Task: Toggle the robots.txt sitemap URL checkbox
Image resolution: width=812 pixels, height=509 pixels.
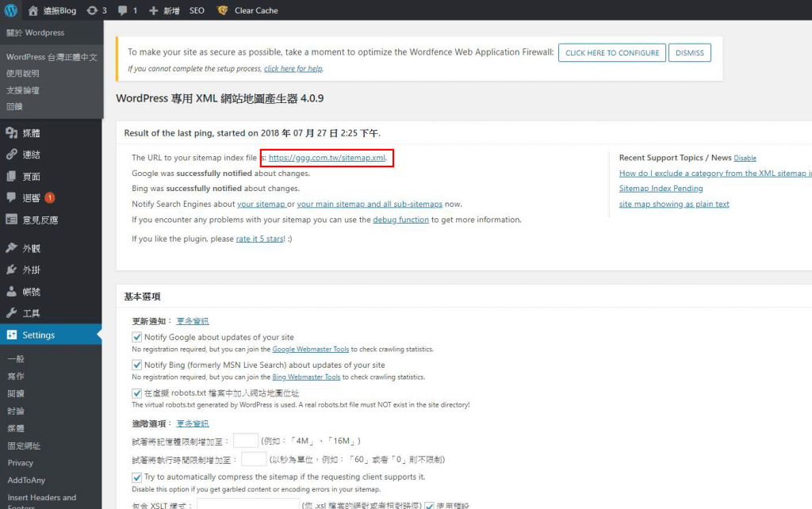Action: click(136, 393)
